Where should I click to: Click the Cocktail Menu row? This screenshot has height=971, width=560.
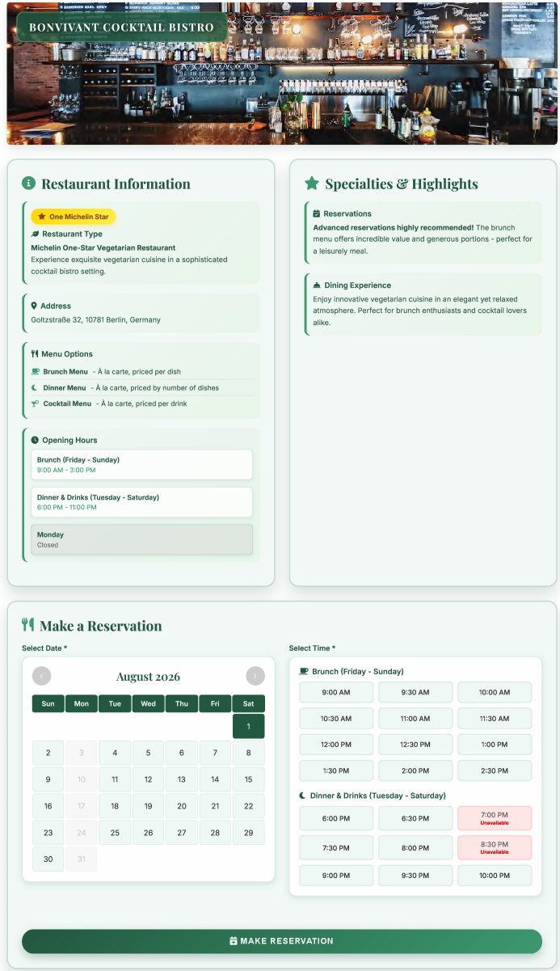coord(141,403)
